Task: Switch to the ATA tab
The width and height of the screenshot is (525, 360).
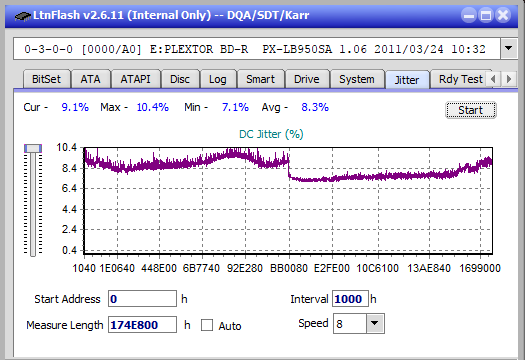Action: coord(90,79)
